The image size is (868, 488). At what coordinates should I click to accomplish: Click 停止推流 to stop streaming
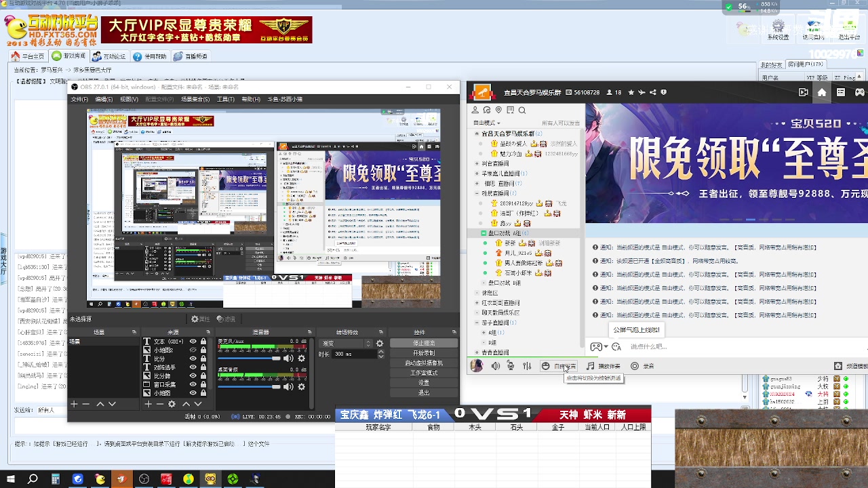pyautogui.click(x=424, y=343)
